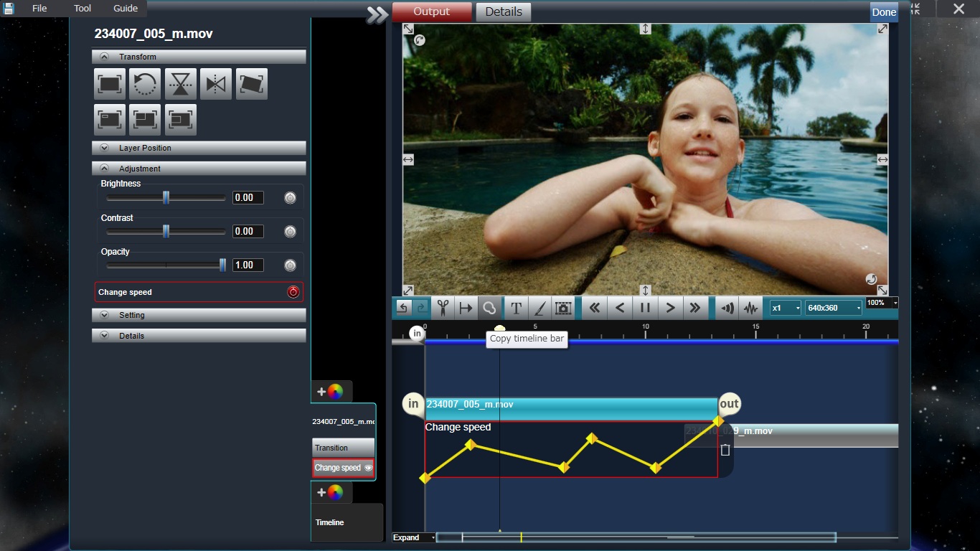The width and height of the screenshot is (980, 551).
Task: Toggle the Brightness keyframe knob
Action: tap(290, 198)
